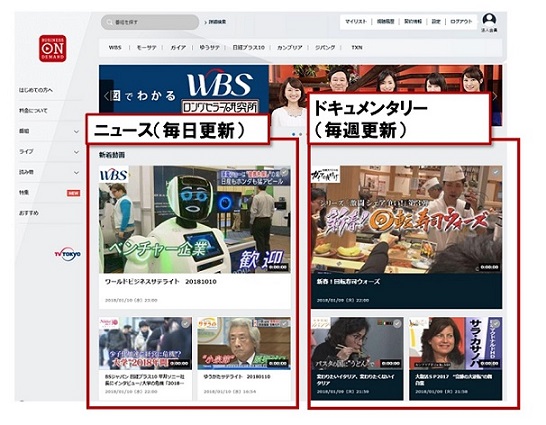Open the ゆうサテ program tab

209,47
